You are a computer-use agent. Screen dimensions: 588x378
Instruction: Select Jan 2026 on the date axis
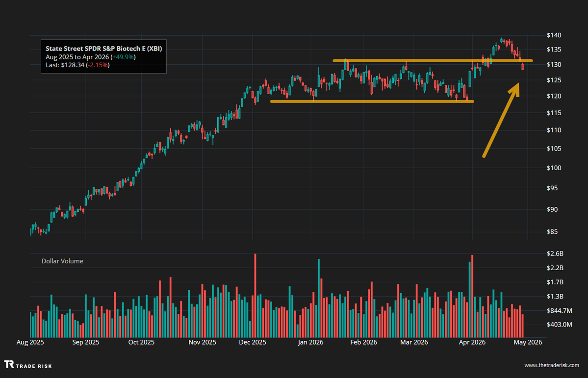click(x=311, y=342)
